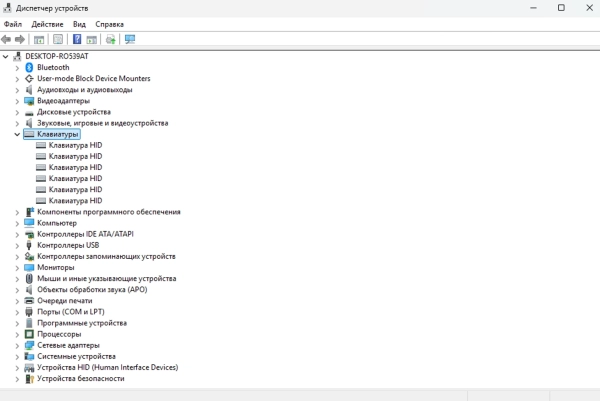Select the first Клавиатура HID device
This screenshot has height=401, width=600.
point(75,145)
